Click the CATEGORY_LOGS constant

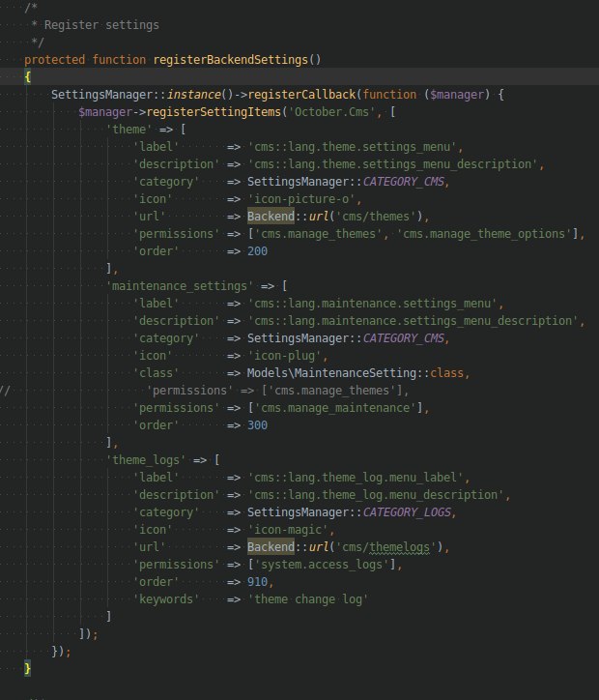407,512
